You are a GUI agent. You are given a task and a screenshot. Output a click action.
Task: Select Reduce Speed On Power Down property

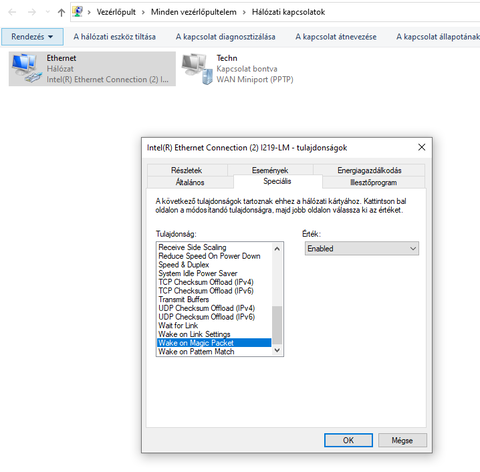(x=214, y=256)
